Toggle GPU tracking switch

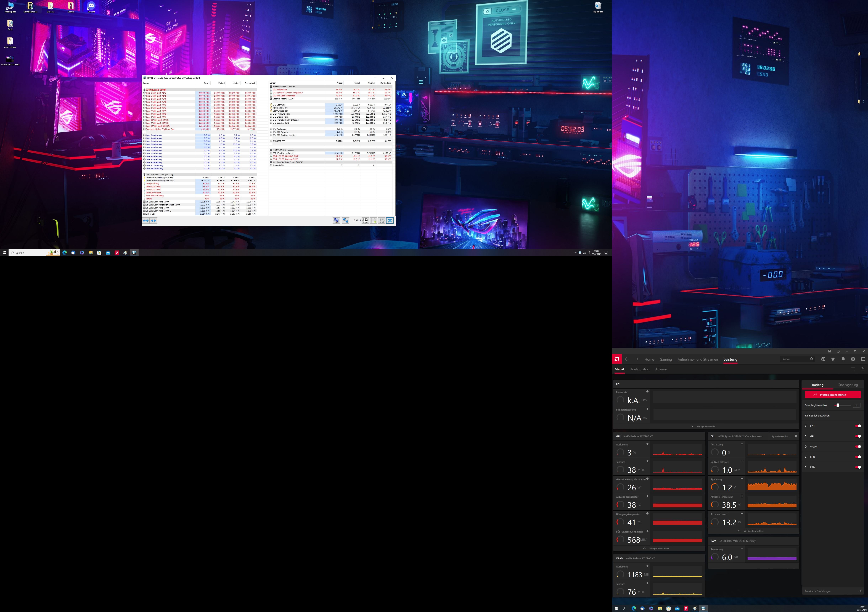point(858,436)
